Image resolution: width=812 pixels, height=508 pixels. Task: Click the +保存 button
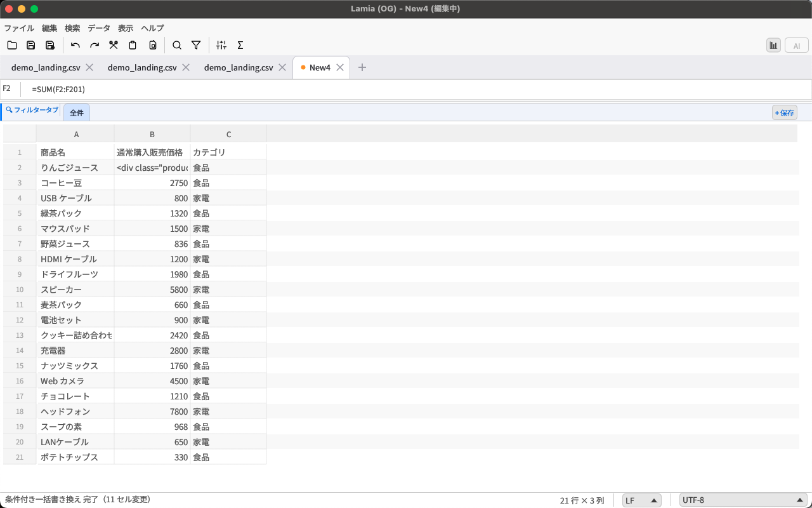[x=785, y=113]
